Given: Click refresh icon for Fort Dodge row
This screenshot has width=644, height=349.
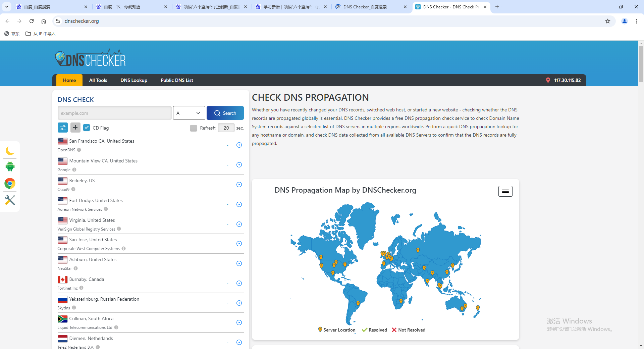Looking at the screenshot, I should click(x=239, y=204).
